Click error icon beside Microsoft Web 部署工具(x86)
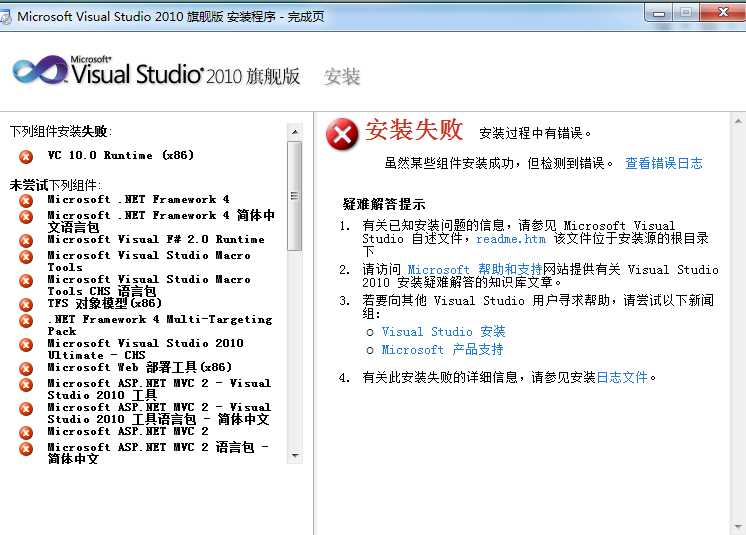This screenshot has width=746, height=535. pyautogui.click(x=26, y=369)
